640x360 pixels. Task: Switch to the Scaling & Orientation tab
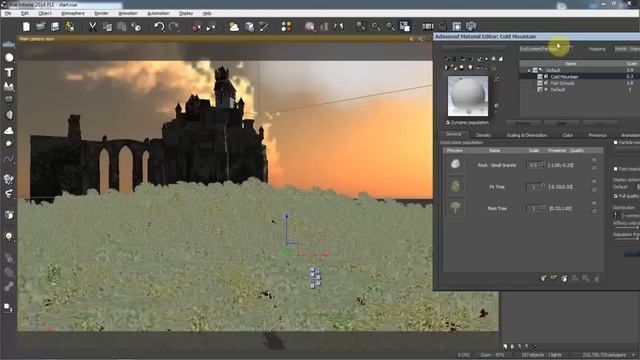coord(527,135)
